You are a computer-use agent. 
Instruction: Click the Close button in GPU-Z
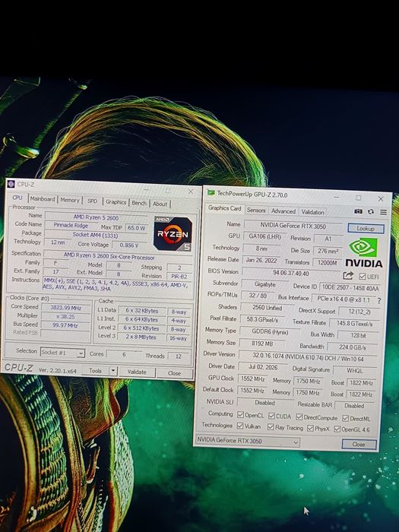(x=359, y=444)
